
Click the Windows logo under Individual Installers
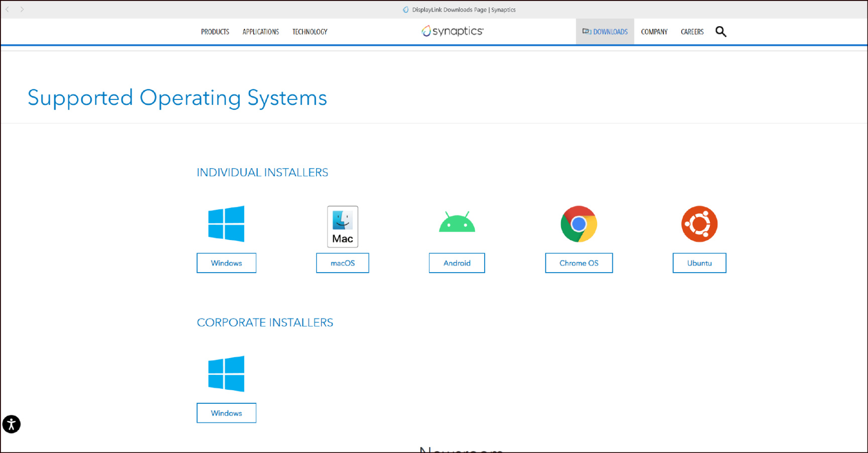tap(227, 224)
